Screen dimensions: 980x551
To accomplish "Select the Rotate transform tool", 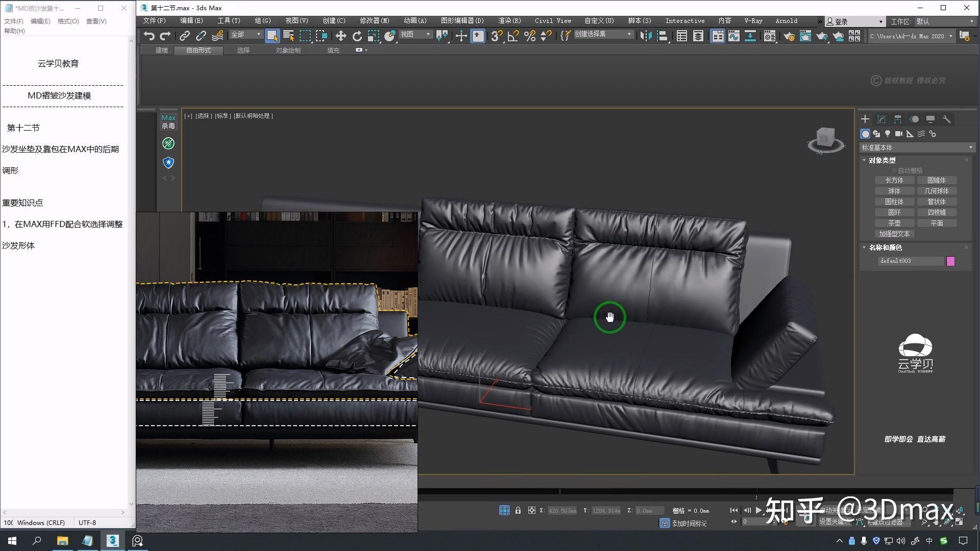I will pos(357,36).
